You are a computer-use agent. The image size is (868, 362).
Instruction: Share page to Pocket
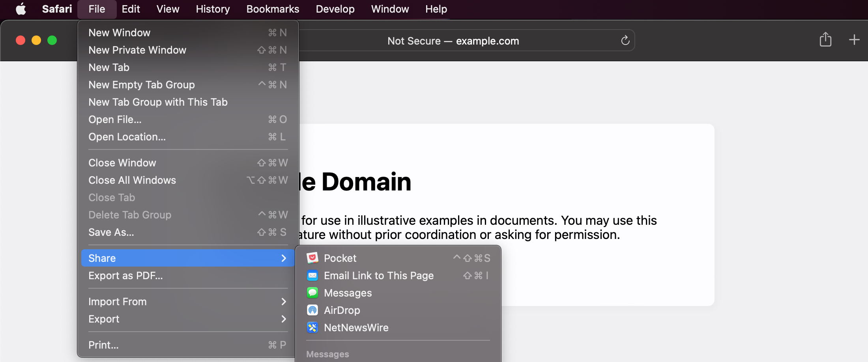click(398, 258)
